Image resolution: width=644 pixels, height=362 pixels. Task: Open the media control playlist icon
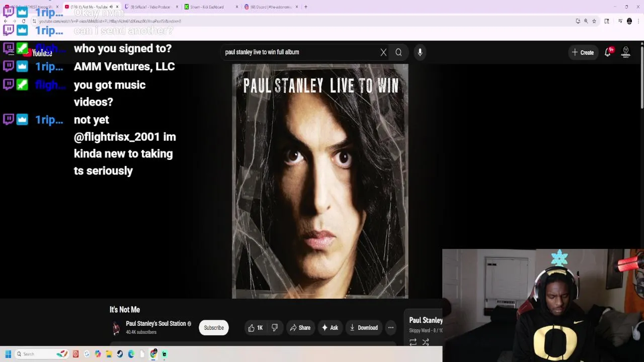pyautogui.click(x=620, y=21)
